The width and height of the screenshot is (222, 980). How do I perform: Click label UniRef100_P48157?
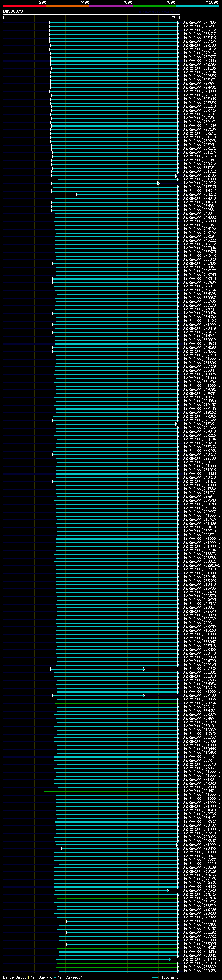[199, 928]
